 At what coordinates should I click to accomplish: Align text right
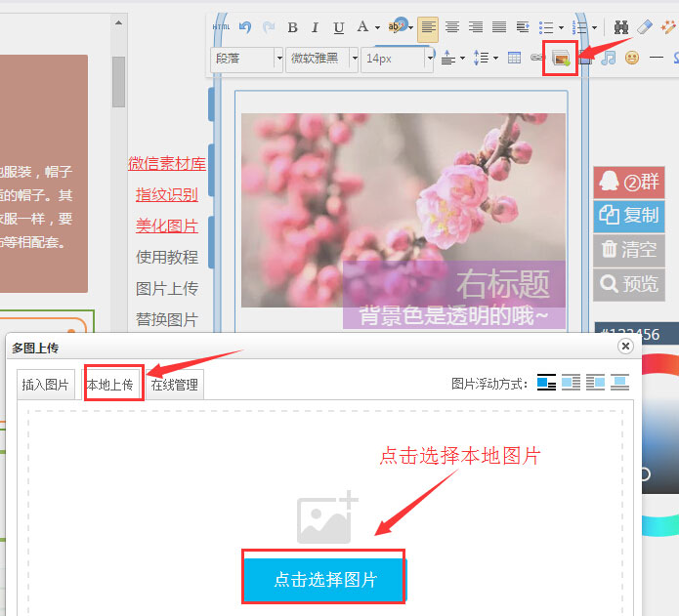click(476, 27)
